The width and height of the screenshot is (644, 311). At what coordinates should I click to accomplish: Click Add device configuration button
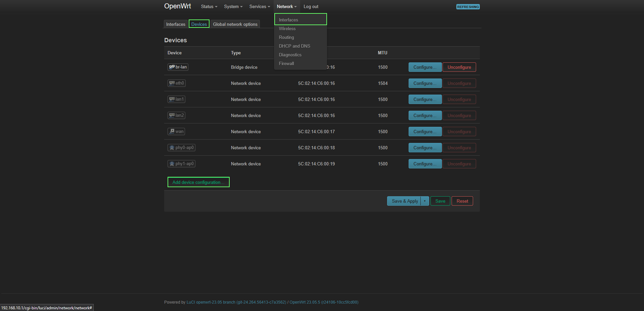click(198, 182)
